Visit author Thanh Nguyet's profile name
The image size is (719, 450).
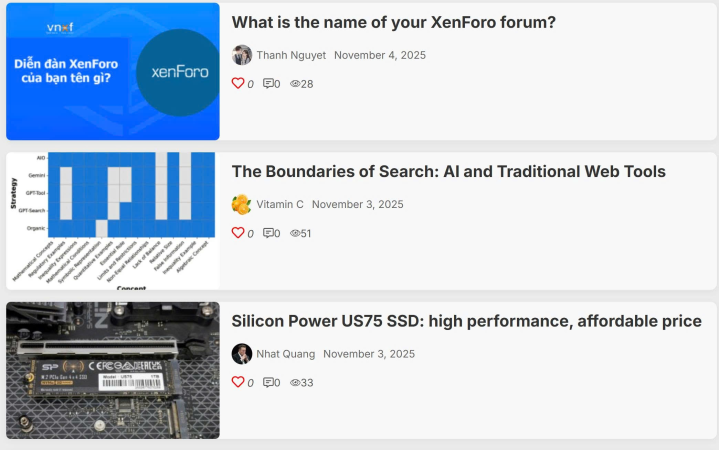tap(291, 55)
